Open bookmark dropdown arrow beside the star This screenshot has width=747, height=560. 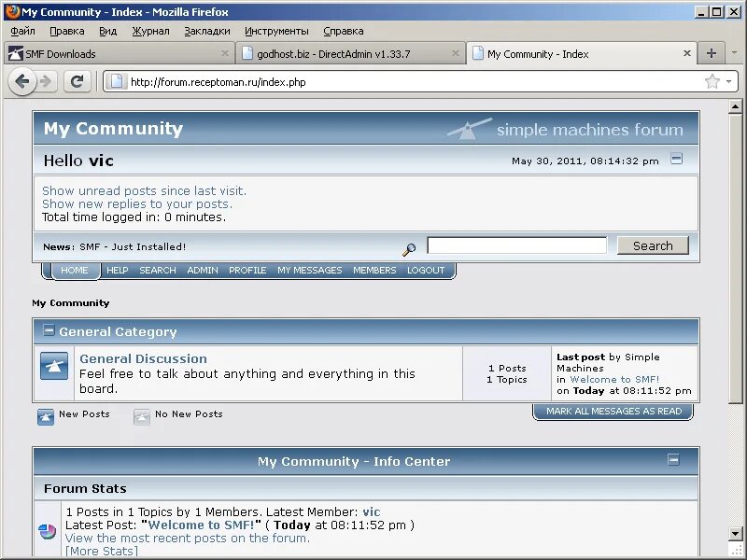click(x=728, y=81)
